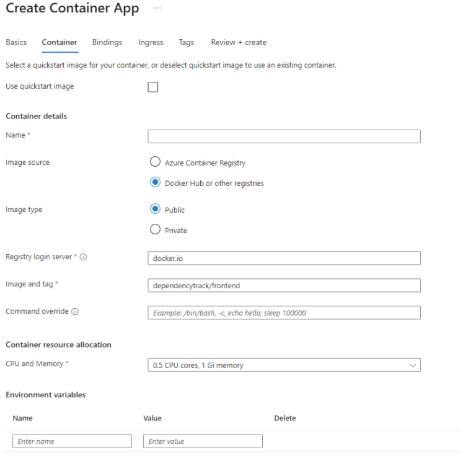Go to the Bindings tab
This screenshot has width=476, height=473.
(107, 42)
